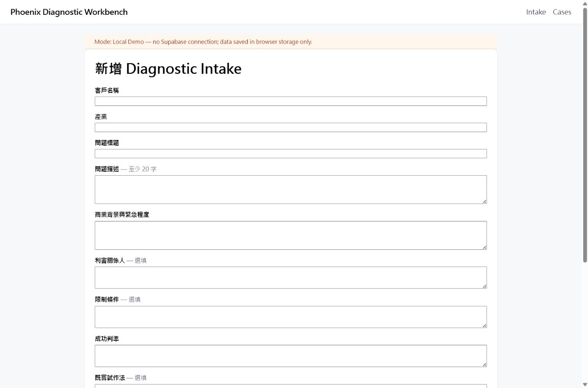Grab the 利害關係人 textarea resize handle
The height and width of the screenshot is (388, 588).
point(484,286)
